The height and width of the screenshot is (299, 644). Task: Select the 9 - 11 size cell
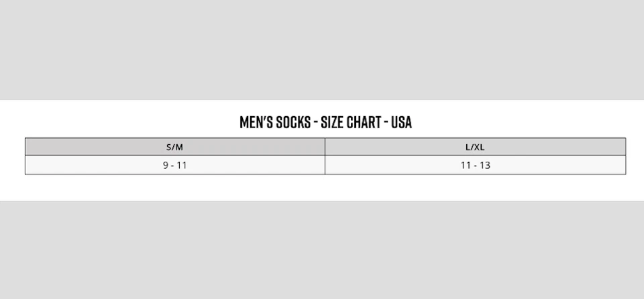pos(174,165)
